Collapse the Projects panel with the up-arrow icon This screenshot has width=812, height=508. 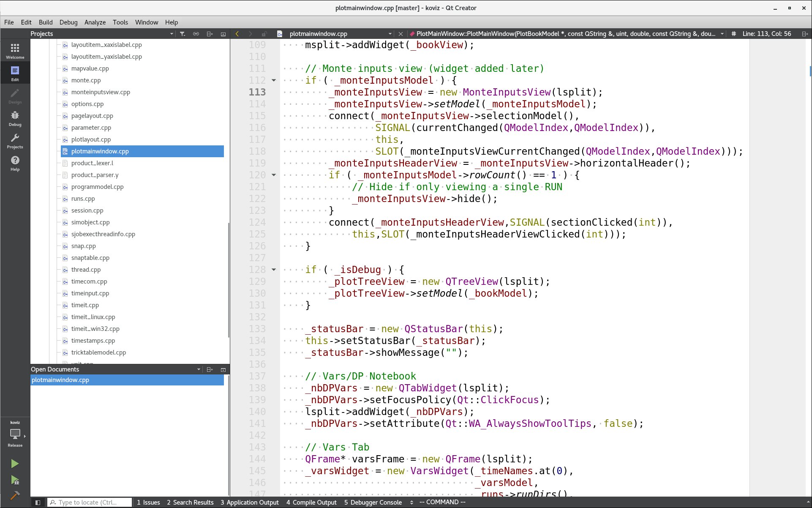[223, 33]
